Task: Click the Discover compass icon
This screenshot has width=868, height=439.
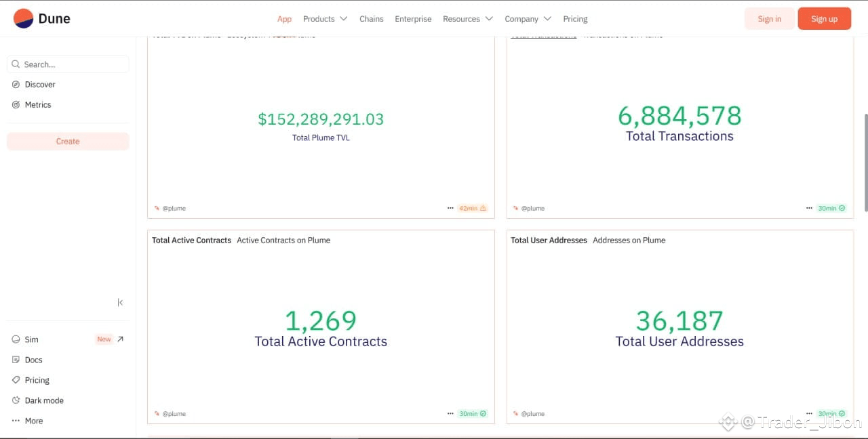Action: (16, 85)
